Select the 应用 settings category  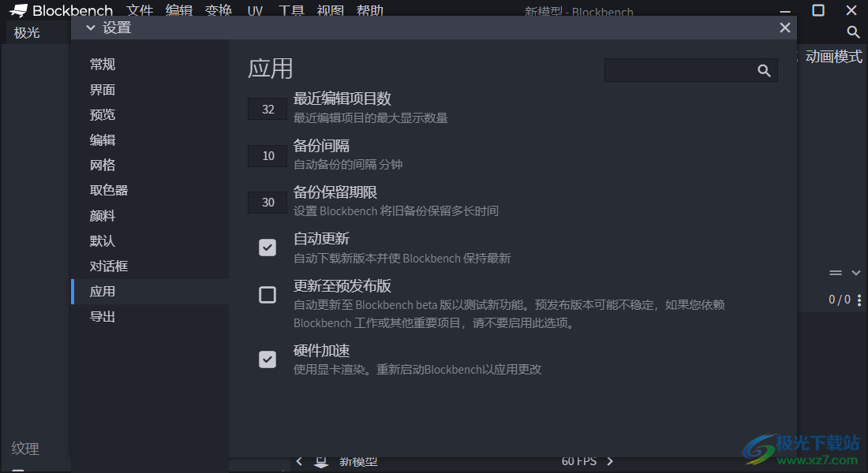click(x=149, y=292)
